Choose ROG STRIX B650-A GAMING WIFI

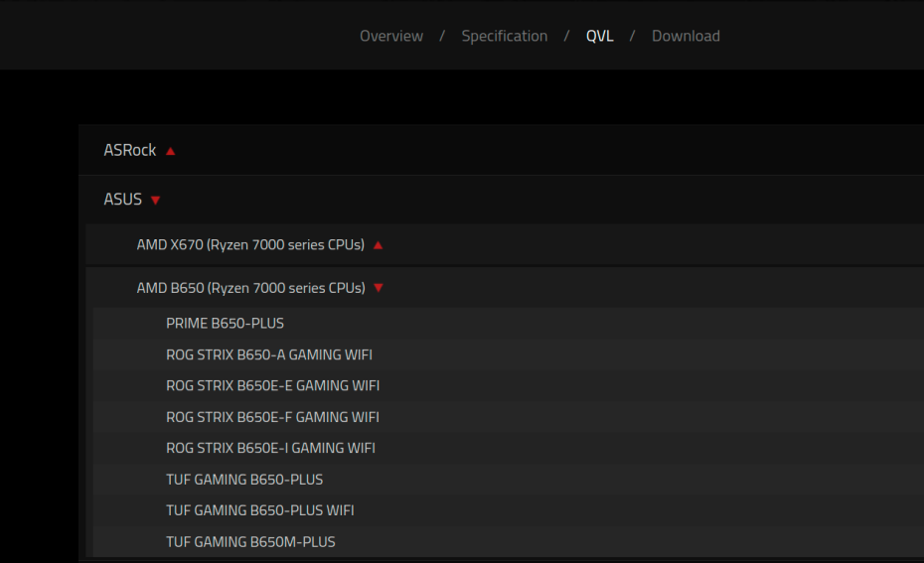(269, 354)
